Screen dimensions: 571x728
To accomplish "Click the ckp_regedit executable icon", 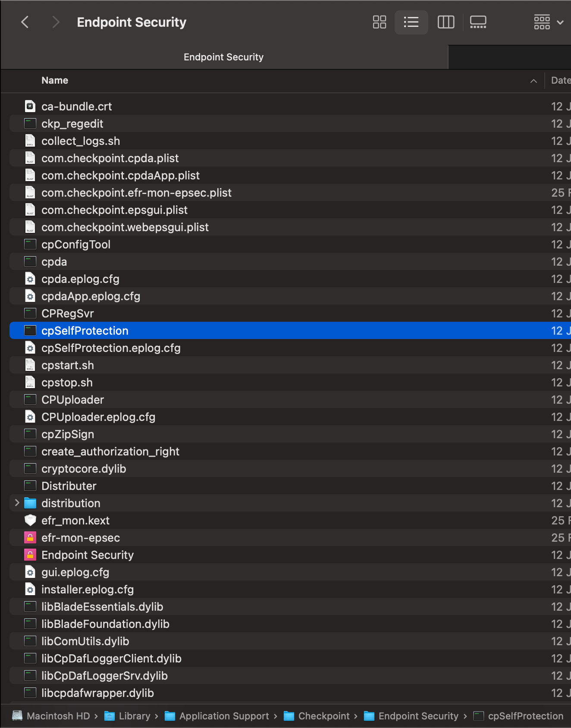I will coord(30,123).
